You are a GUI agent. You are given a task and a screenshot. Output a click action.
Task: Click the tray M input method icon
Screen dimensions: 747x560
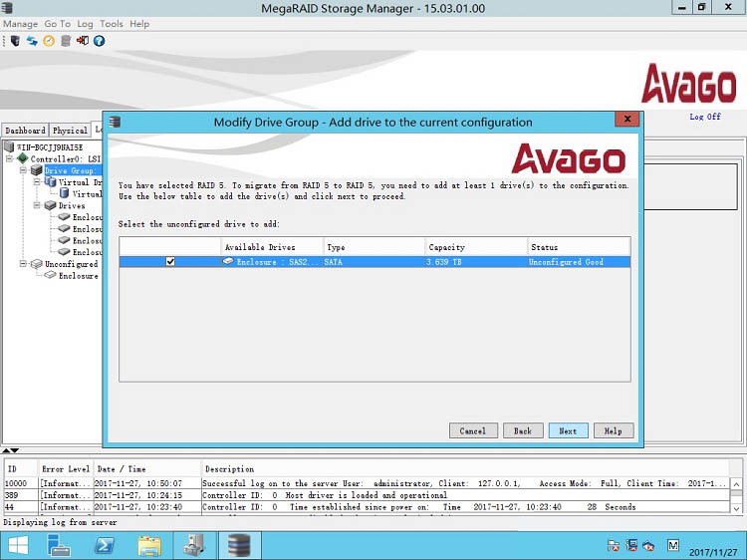pyautogui.click(x=673, y=545)
